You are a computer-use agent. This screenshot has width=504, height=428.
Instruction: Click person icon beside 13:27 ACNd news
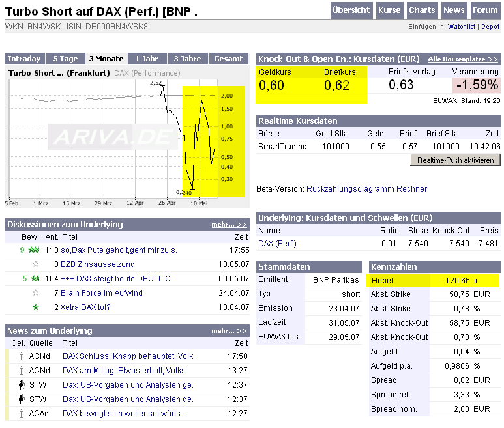pyautogui.click(x=22, y=371)
